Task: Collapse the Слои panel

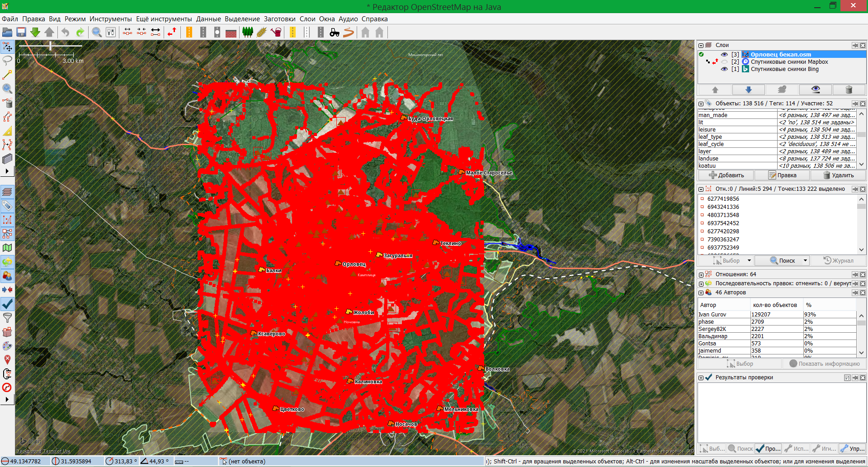Action: pyautogui.click(x=701, y=46)
